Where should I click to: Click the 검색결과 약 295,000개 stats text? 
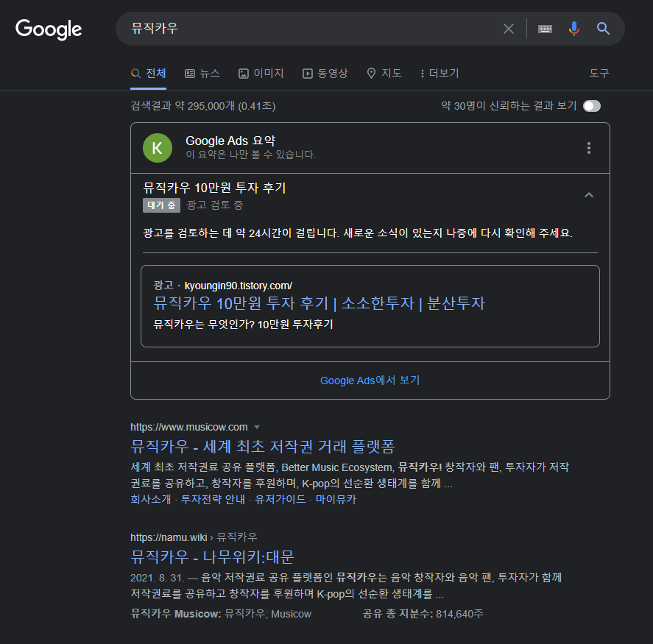point(203,106)
